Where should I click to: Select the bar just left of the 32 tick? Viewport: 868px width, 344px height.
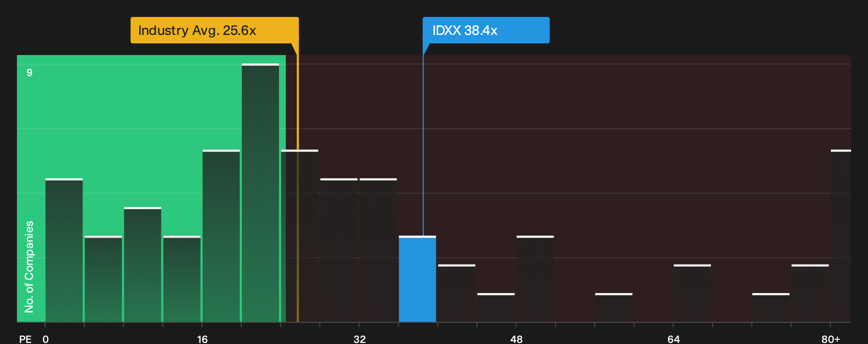tap(339, 250)
